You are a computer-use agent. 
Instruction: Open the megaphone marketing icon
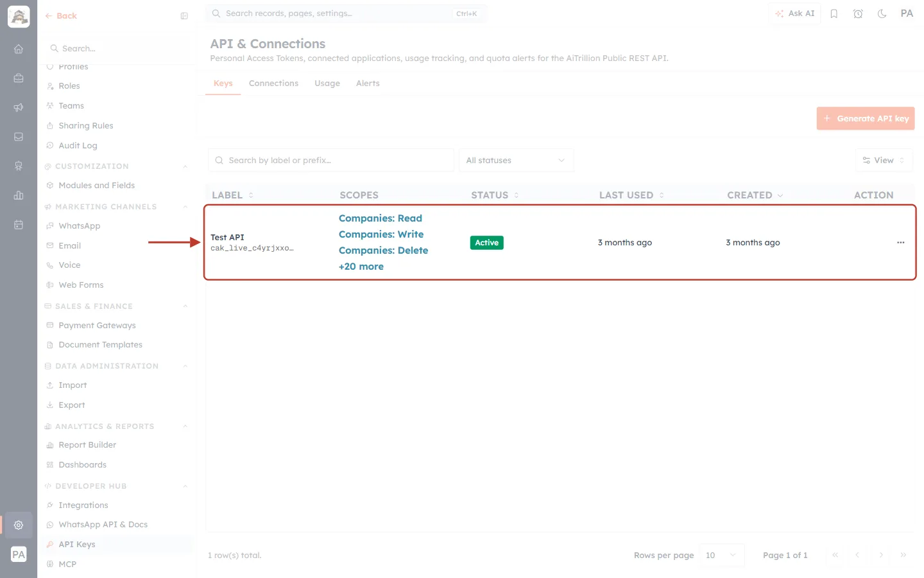[x=19, y=108]
